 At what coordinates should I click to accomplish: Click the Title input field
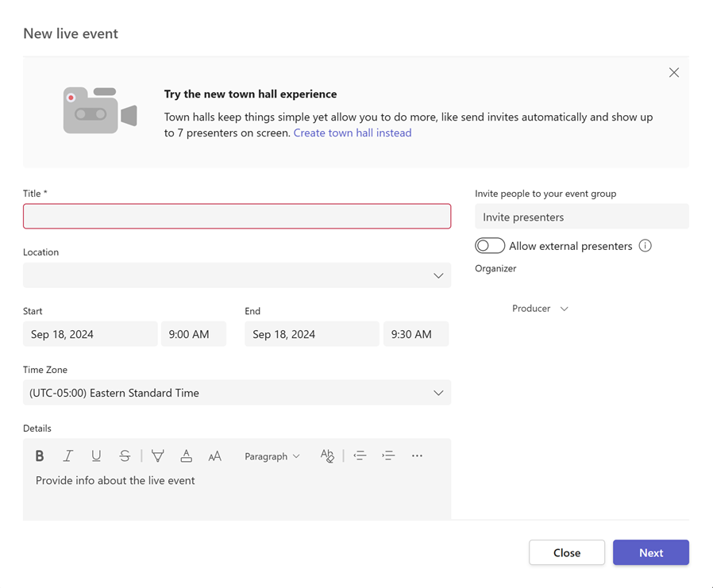click(x=237, y=217)
